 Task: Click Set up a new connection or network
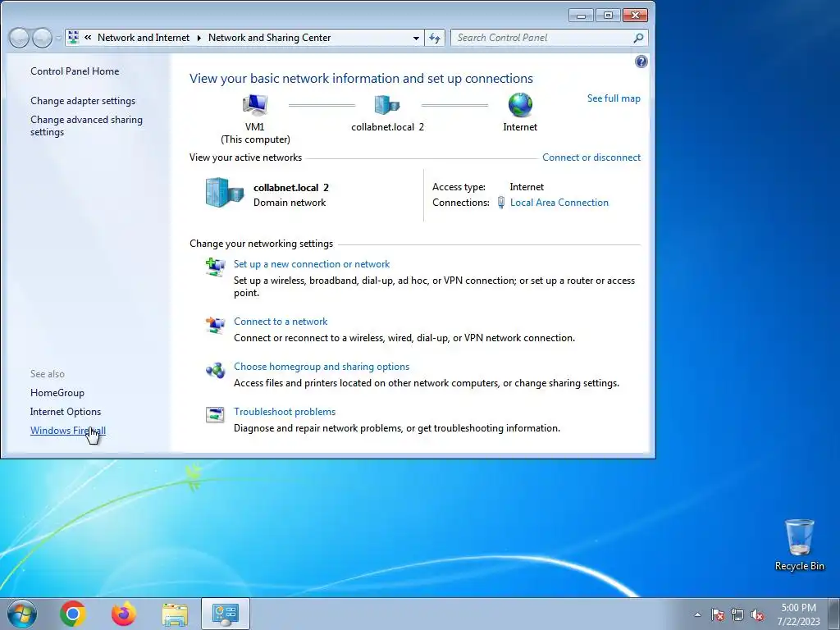[312, 264]
